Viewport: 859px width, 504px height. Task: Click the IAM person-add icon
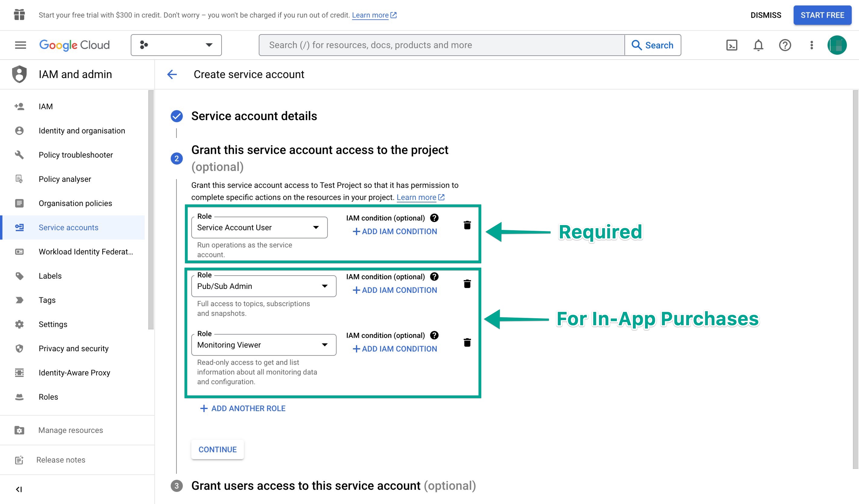click(19, 106)
